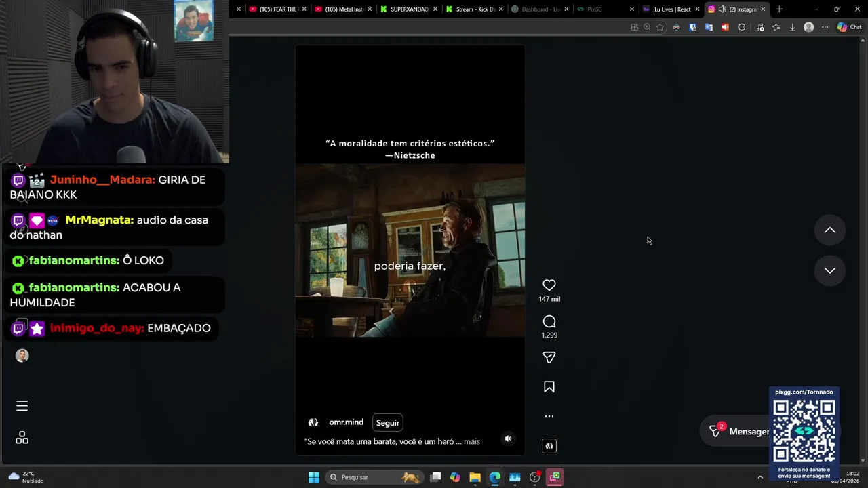Like the reel with the heart icon
The height and width of the screenshot is (488, 868).
[549, 285]
